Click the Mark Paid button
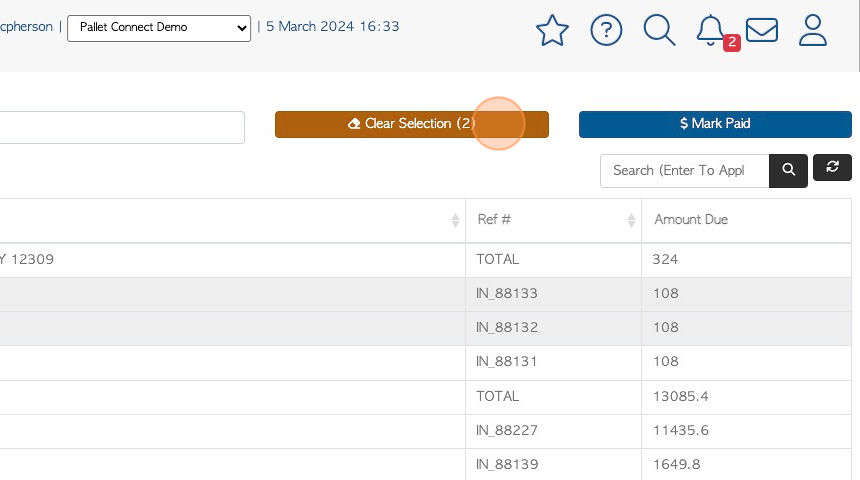Image resolution: width=860 pixels, height=480 pixels. pyautogui.click(x=715, y=125)
